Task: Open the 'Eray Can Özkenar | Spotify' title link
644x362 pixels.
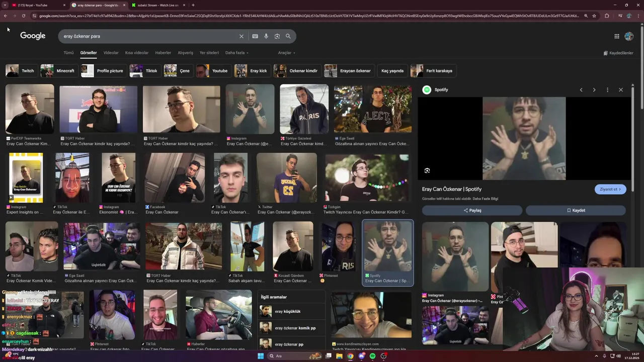Action: coord(452,189)
